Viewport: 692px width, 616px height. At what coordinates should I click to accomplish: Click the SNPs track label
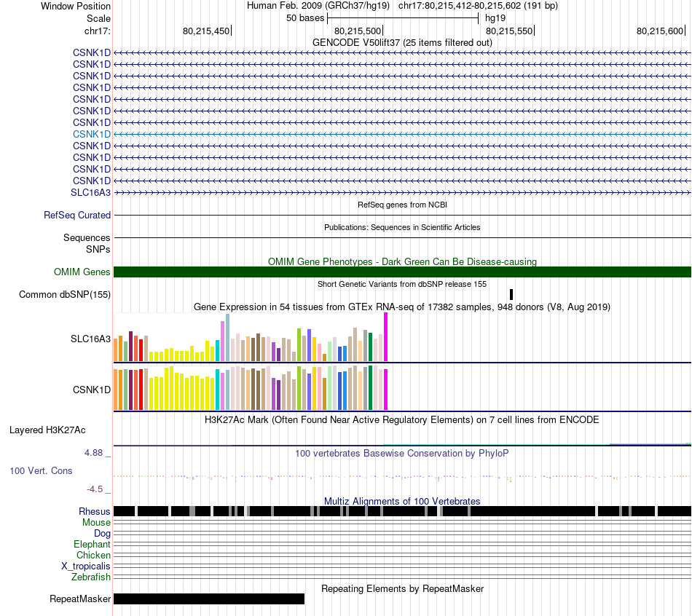98,249
